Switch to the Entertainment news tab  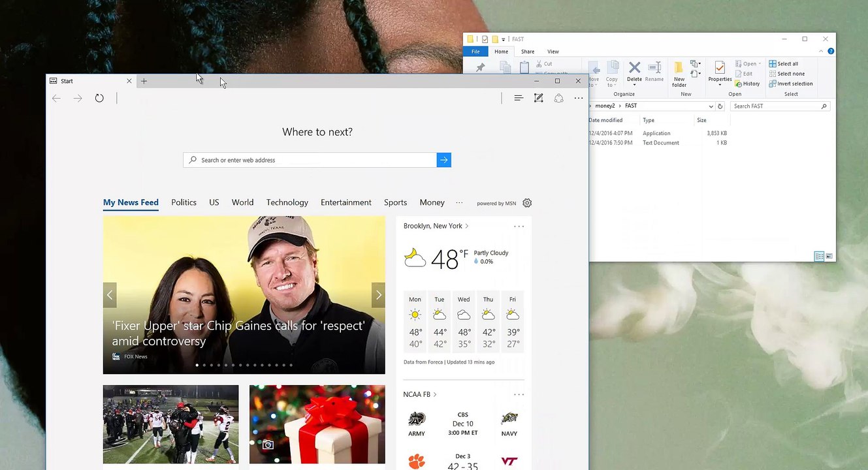(x=346, y=202)
